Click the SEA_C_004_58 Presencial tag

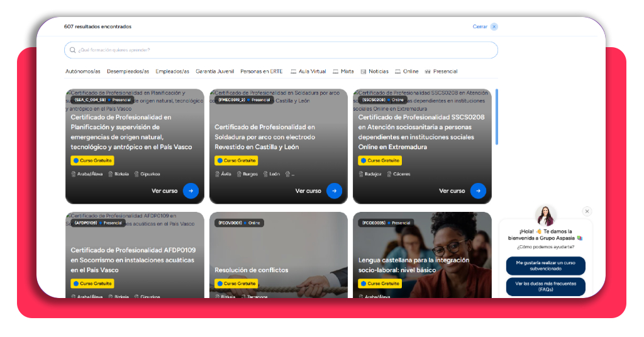(103, 100)
